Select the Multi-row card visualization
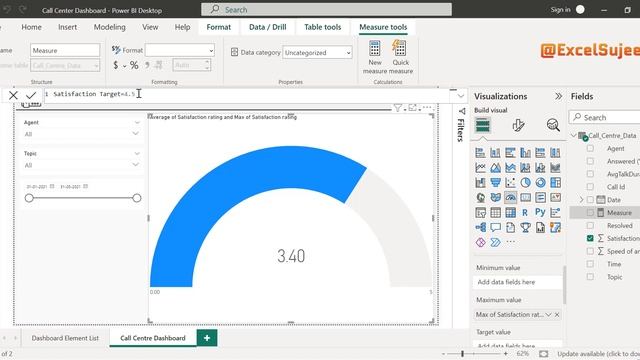 [540, 198]
